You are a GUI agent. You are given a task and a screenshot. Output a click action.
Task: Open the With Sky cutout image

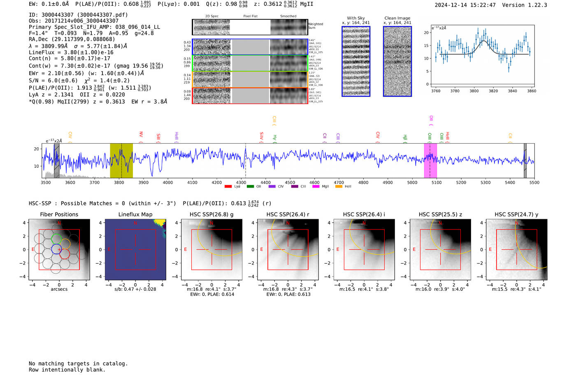click(356, 61)
